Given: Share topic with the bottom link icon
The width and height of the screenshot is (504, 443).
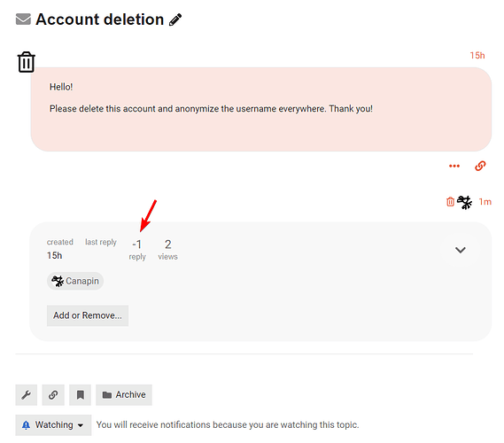Looking at the screenshot, I should click(x=53, y=395).
